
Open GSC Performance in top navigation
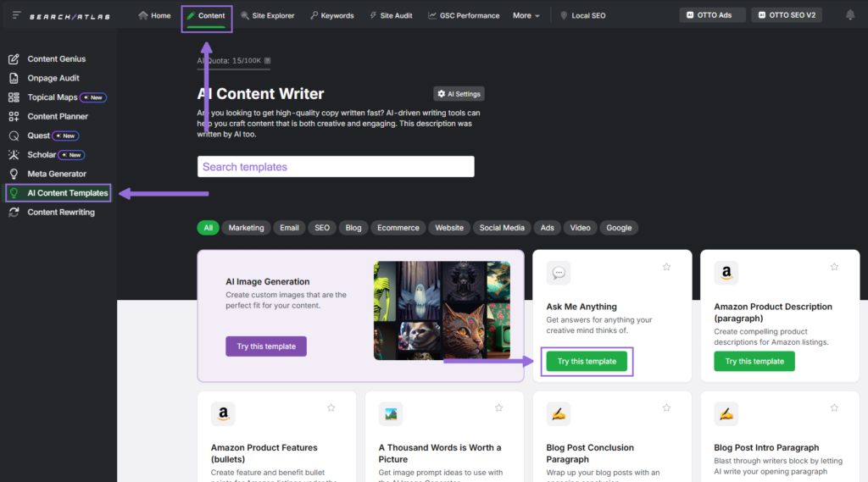point(464,15)
